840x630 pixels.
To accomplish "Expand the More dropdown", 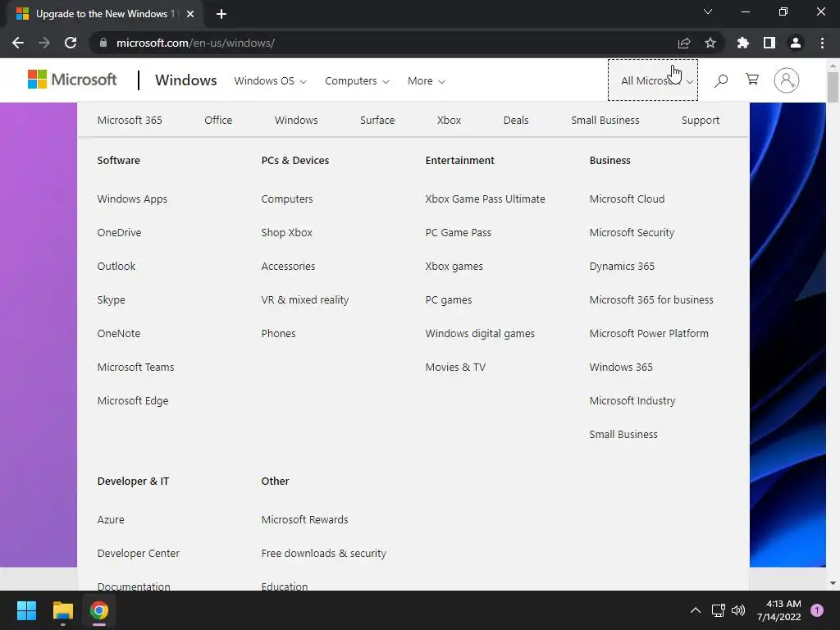I will click(426, 81).
